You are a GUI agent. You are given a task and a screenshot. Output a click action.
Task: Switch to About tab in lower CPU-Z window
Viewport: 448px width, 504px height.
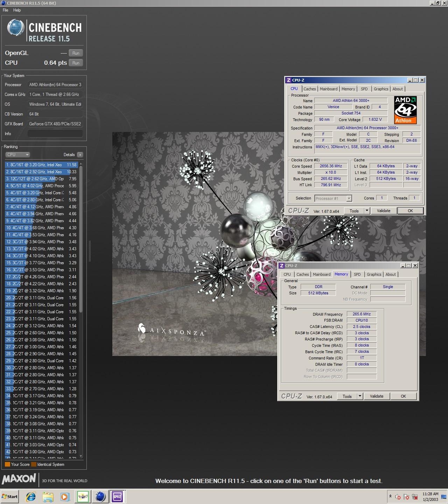(391, 274)
